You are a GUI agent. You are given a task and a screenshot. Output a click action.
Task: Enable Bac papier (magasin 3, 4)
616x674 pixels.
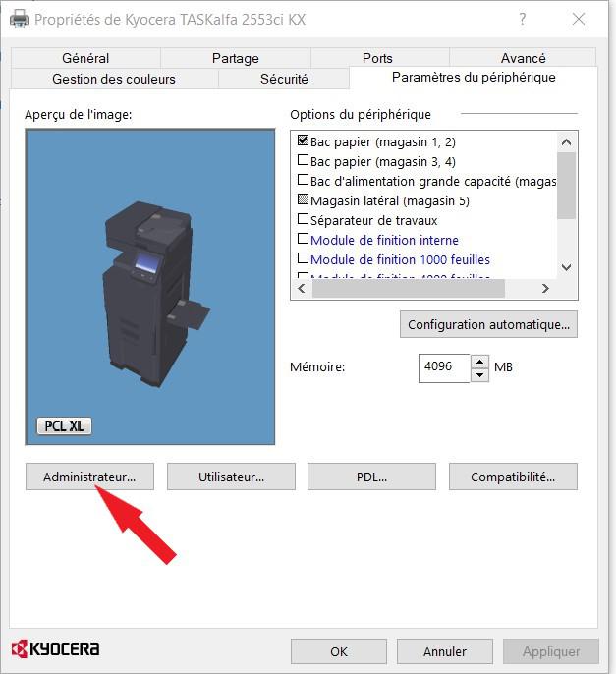(x=304, y=161)
